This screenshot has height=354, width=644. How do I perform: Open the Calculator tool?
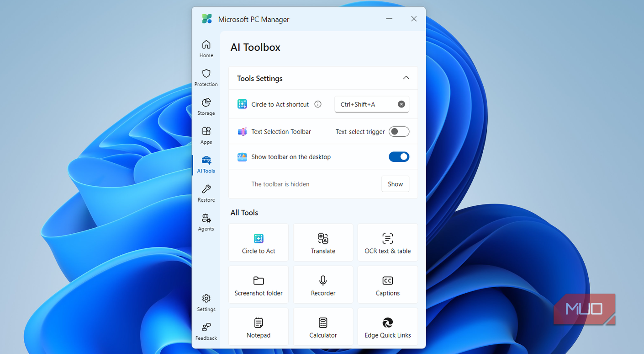[323, 327]
